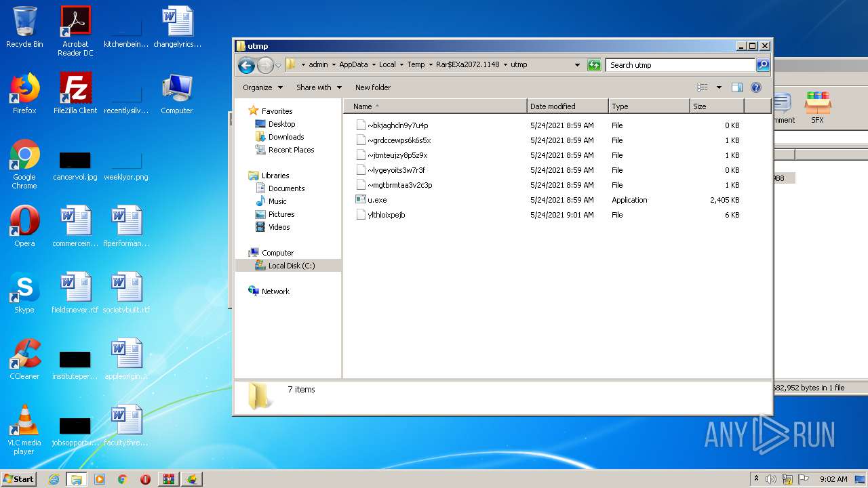This screenshot has width=868, height=488.
Task: Open the Music library
Action: [277, 201]
